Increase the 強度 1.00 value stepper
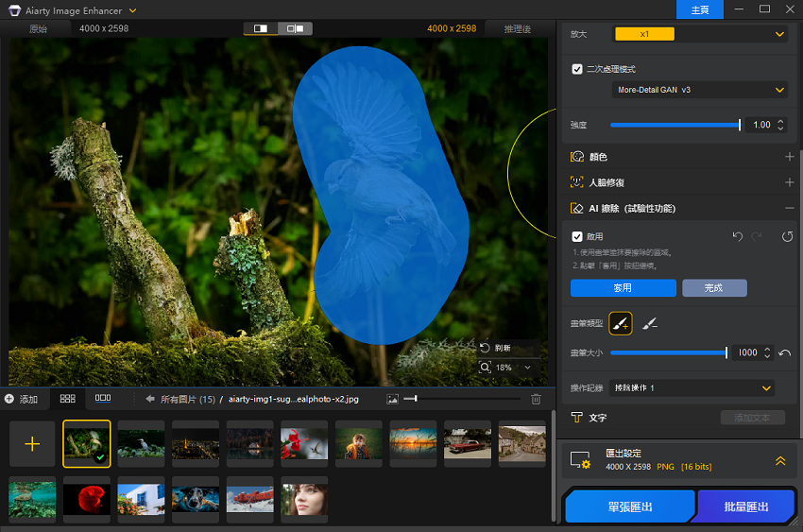Viewport: 803px width, 532px height. [780, 121]
